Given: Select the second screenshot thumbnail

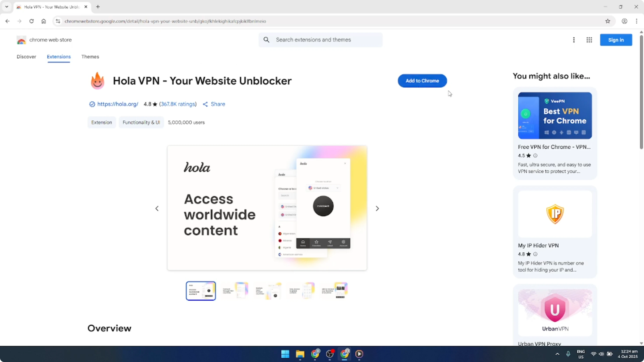Looking at the screenshot, I should point(235,291).
